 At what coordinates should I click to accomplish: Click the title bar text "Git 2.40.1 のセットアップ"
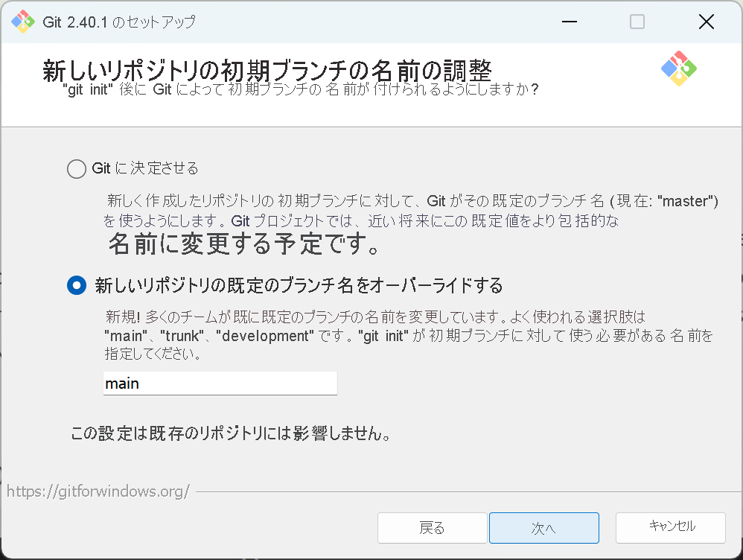click(119, 22)
